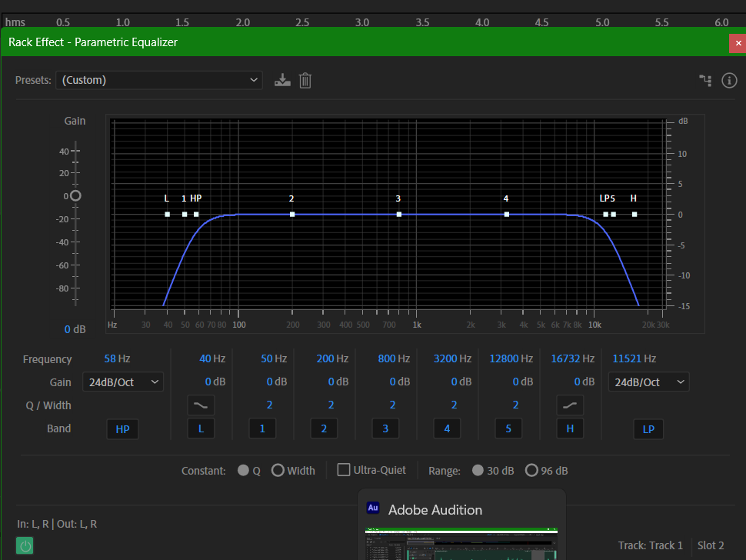
Task: Click the effect info icon
Action: (x=729, y=80)
